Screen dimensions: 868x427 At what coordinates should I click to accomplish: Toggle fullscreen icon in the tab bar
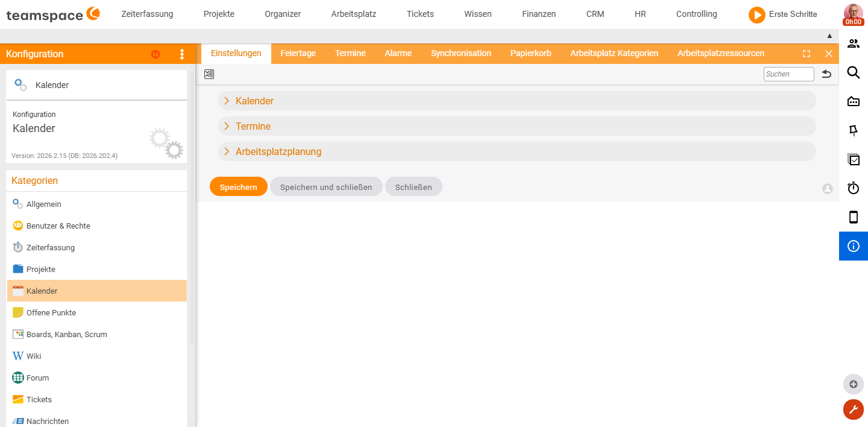tap(807, 54)
